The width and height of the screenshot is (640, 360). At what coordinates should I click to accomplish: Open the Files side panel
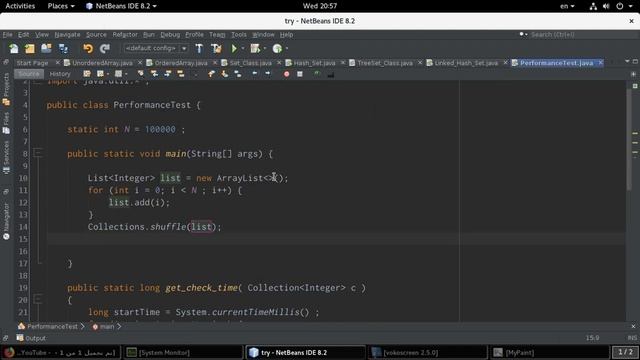[x=6, y=123]
